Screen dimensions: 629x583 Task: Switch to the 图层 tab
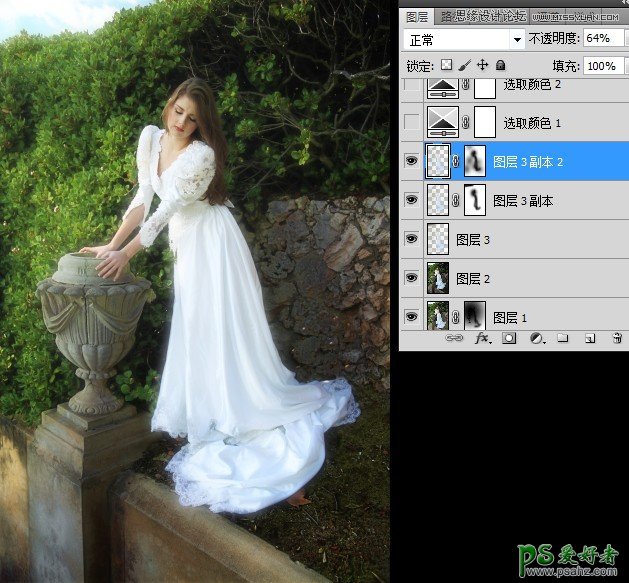click(x=416, y=17)
